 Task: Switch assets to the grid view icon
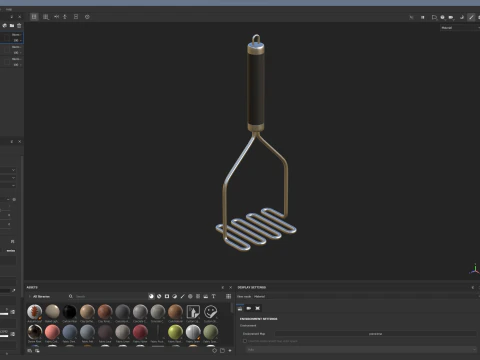228,296
